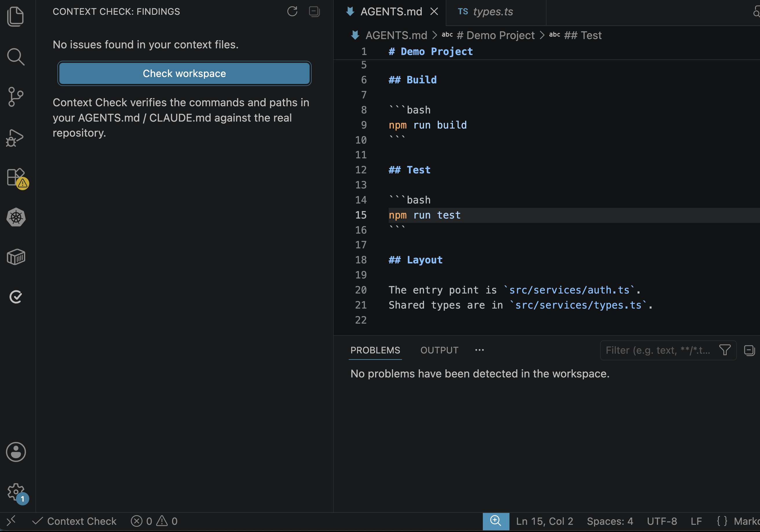This screenshot has width=760, height=532.
Task: Click the '## Build' heading line
Action: [412, 80]
